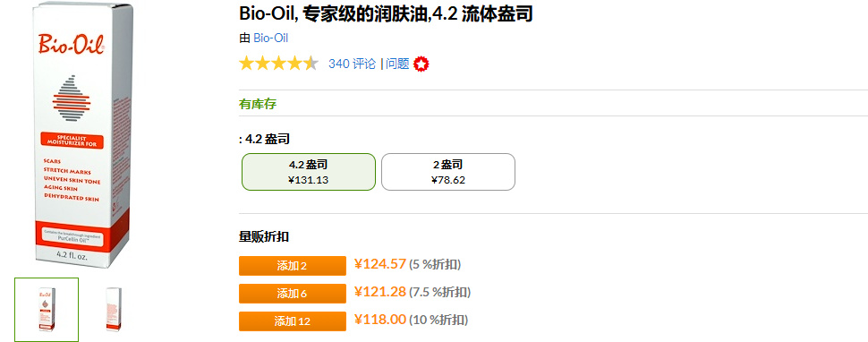Click the 添加 12 button
The height and width of the screenshot is (342, 868).
pos(293,321)
